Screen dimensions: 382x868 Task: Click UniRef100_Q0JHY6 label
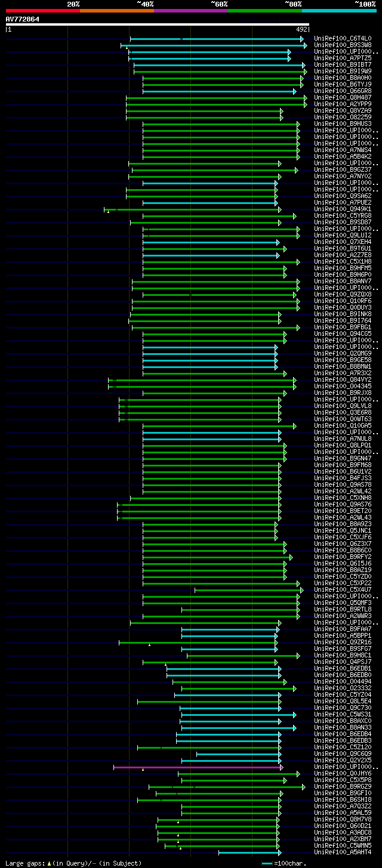point(343,773)
